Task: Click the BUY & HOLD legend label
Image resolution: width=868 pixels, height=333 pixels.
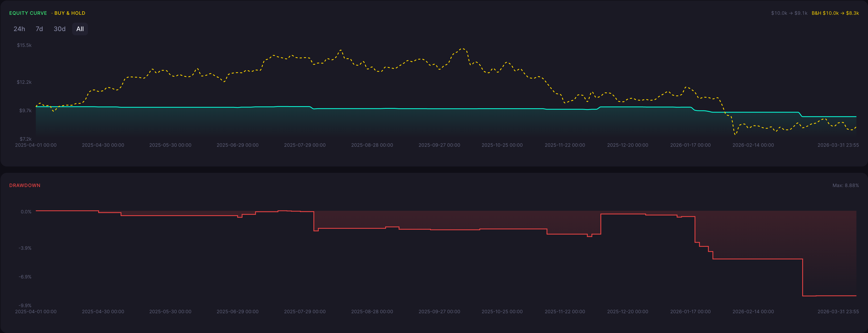Action: pyautogui.click(x=70, y=13)
